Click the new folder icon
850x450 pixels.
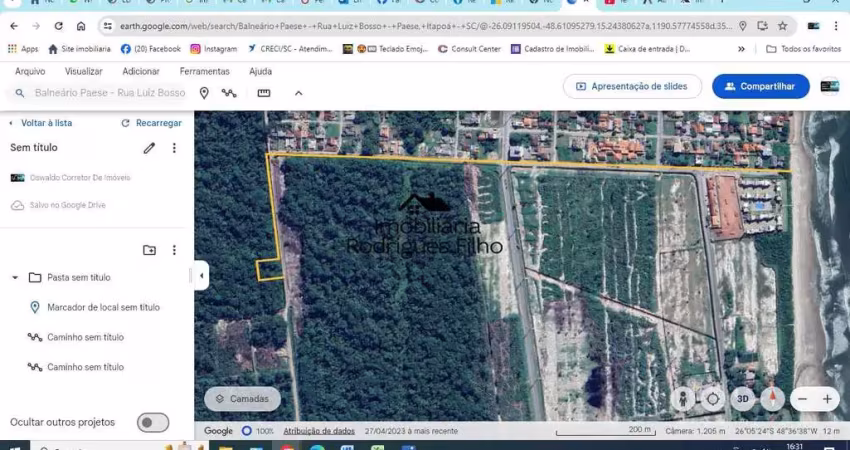pyautogui.click(x=149, y=250)
